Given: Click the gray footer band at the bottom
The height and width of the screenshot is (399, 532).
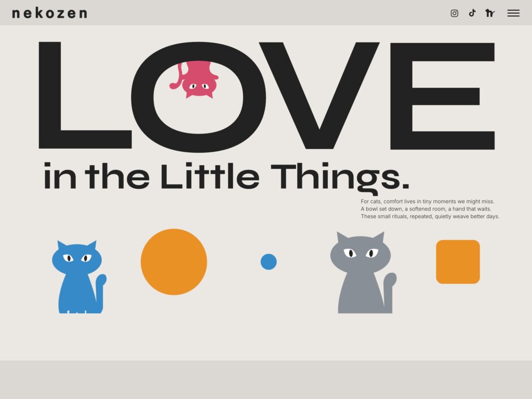Looking at the screenshot, I should [266, 380].
